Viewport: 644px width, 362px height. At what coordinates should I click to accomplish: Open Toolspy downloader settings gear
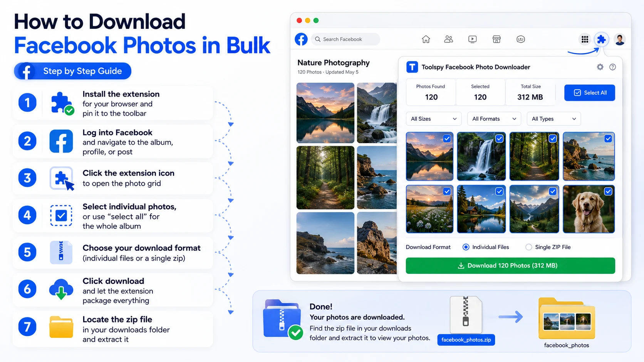pos(600,67)
